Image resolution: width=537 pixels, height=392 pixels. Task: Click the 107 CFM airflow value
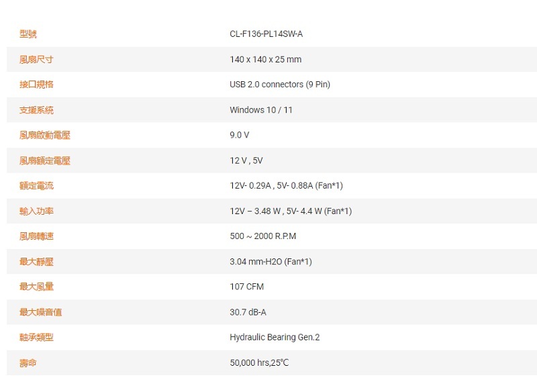(x=246, y=287)
